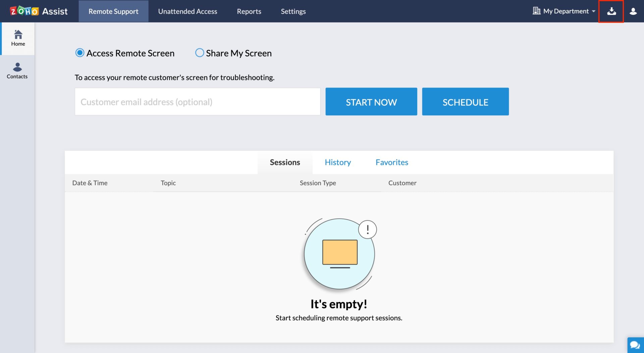
Task: Switch to the History tab
Action: (x=337, y=162)
